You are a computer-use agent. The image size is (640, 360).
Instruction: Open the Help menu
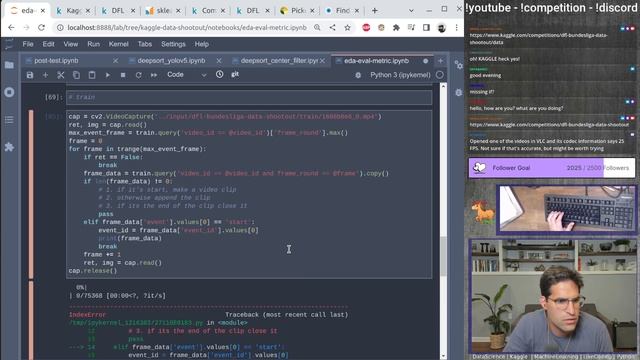click(x=202, y=44)
